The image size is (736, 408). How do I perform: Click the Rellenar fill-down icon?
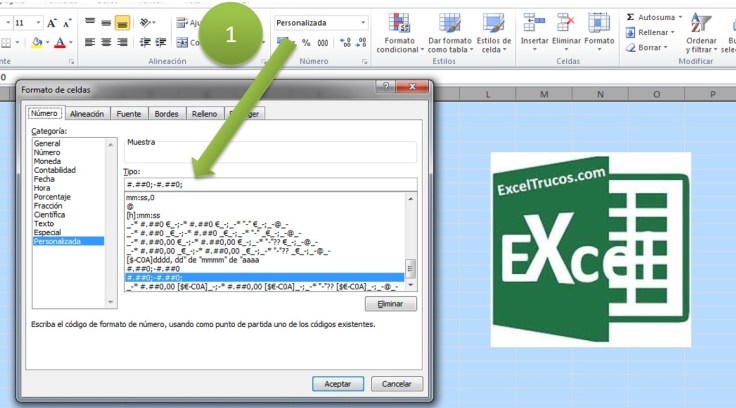[x=630, y=32]
